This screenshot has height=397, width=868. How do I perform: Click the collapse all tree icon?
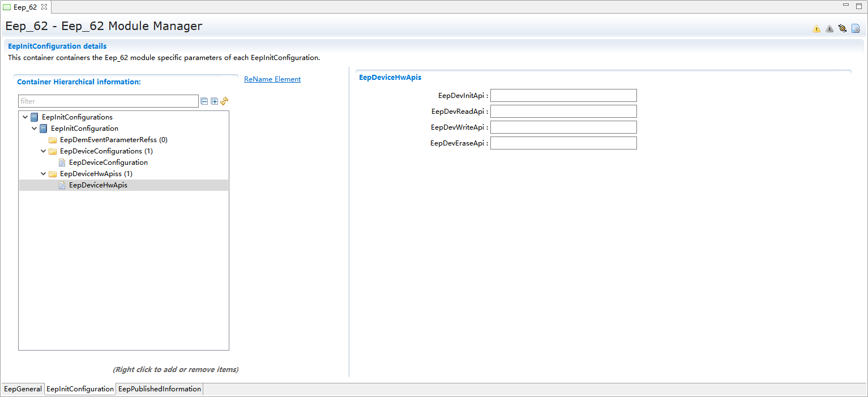(x=204, y=101)
